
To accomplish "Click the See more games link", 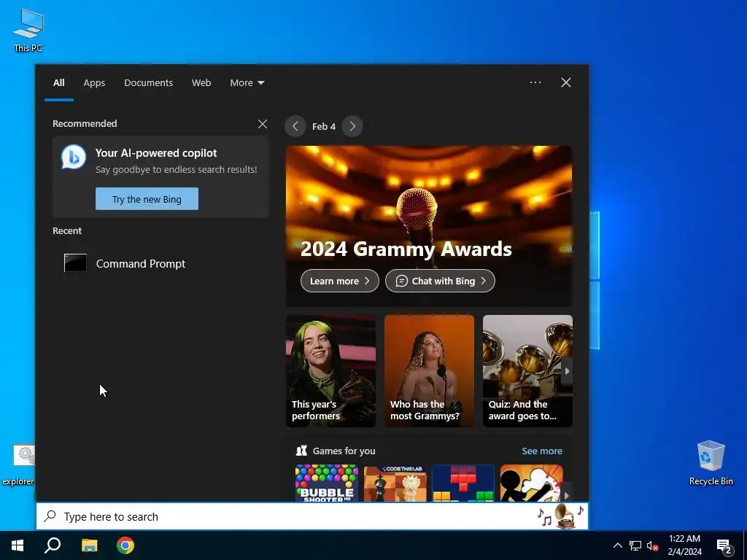I will 542,451.
